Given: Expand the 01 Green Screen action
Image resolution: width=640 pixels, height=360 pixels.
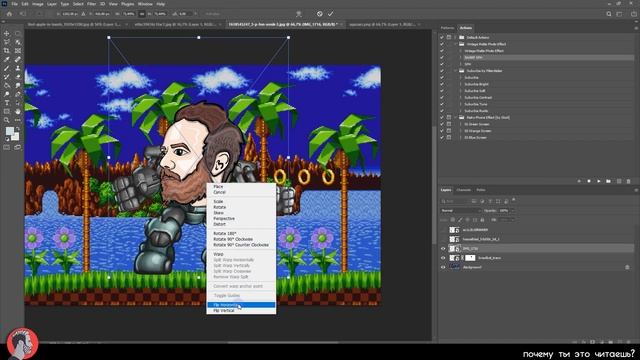Looking at the screenshot, I should tap(461, 124).
